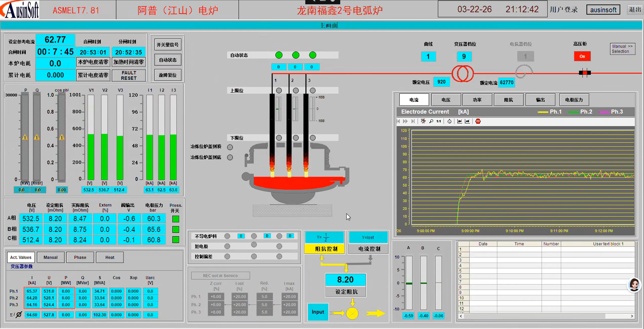Switch to the Heat tab

point(110,257)
